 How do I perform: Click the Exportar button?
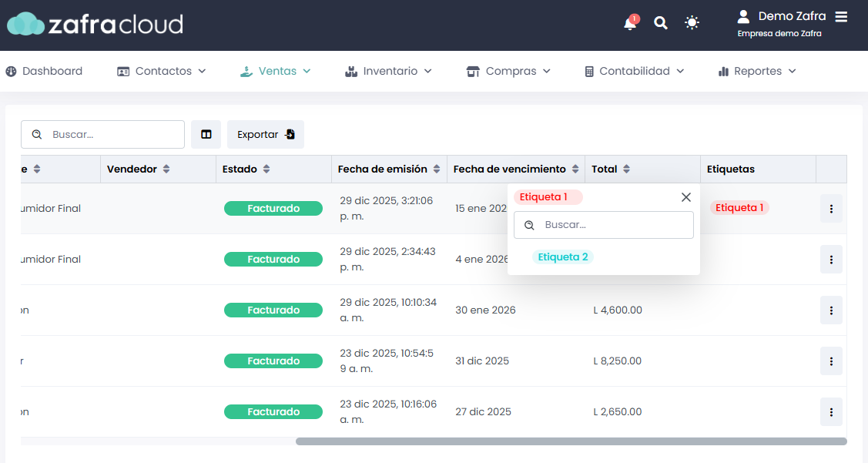pos(266,135)
